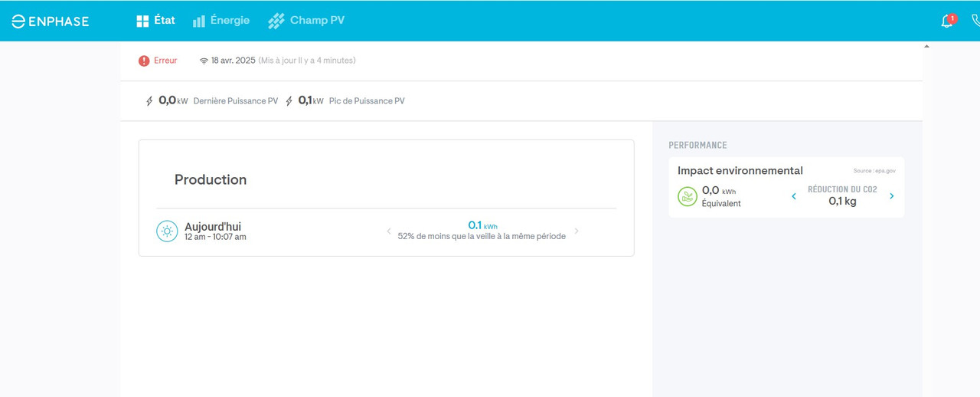
Task: Click the Pic de Puissance PV label
Action: click(x=367, y=101)
